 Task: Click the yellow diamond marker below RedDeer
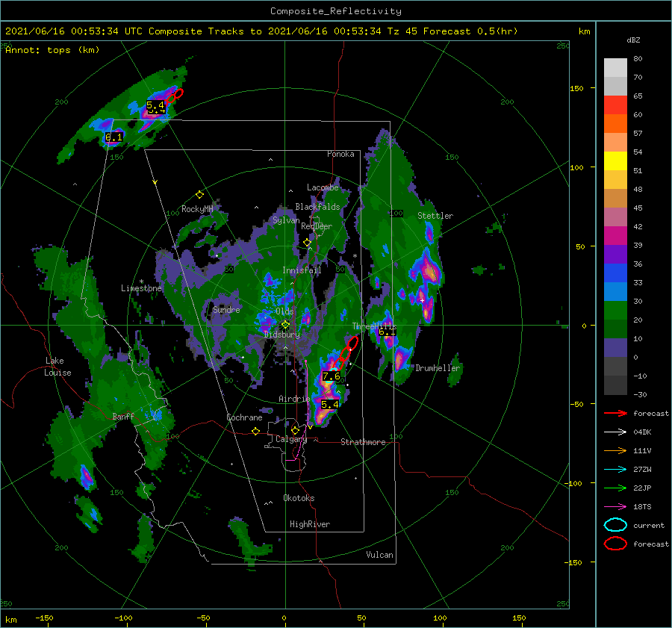click(307, 243)
